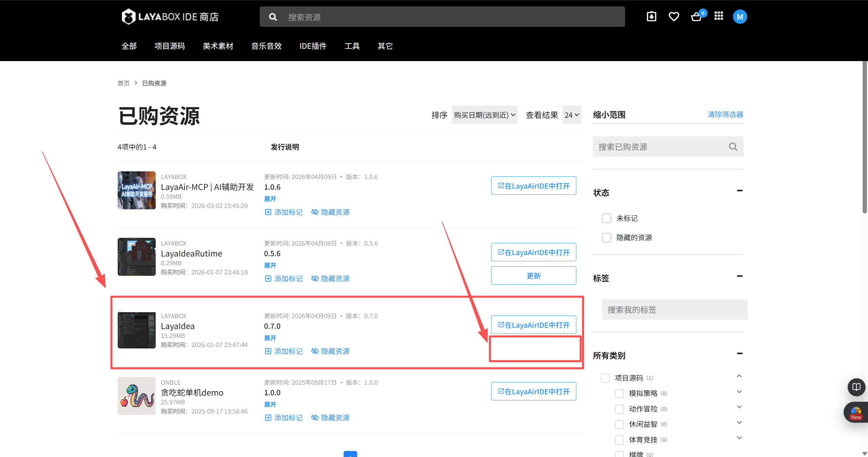Check the 模拟策略 category checkbox

pyautogui.click(x=619, y=394)
